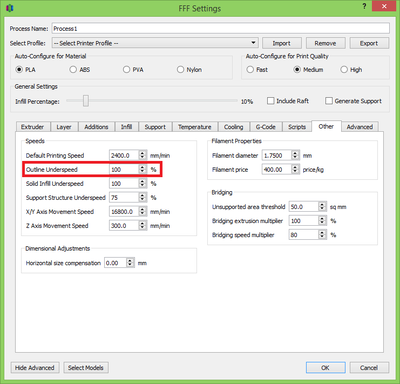Click the X/Y Axis Movement Speed field

coord(124,211)
